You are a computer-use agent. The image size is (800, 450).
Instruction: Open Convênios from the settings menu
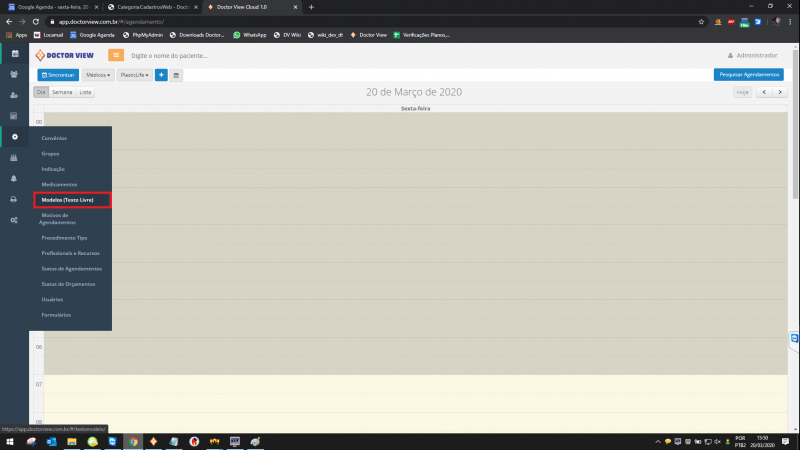pos(54,137)
